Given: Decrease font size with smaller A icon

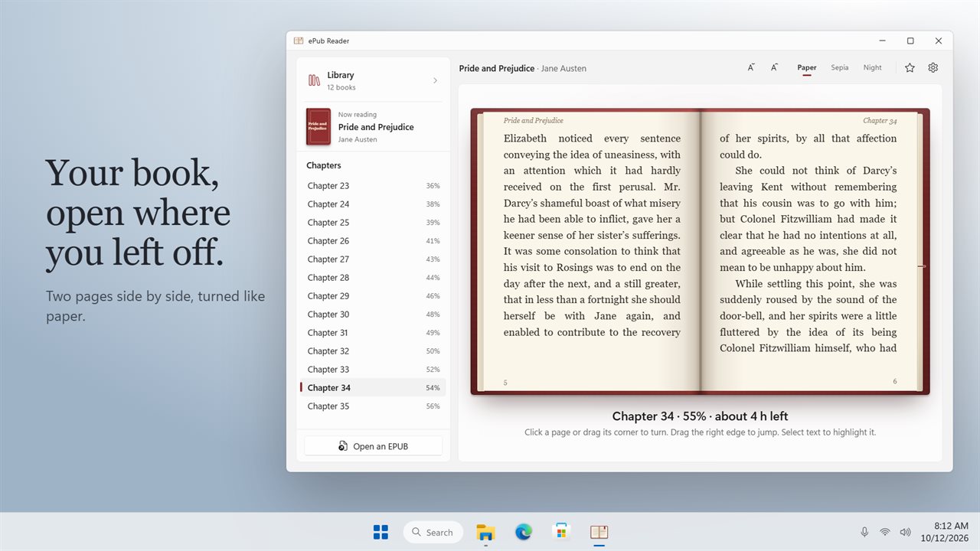Looking at the screenshot, I should point(751,67).
